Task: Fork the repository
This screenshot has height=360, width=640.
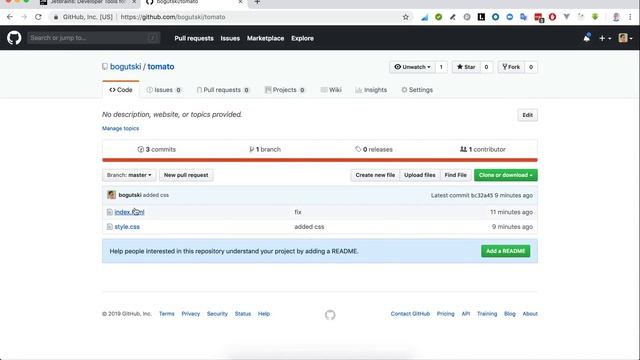Action: click(511, 67)
